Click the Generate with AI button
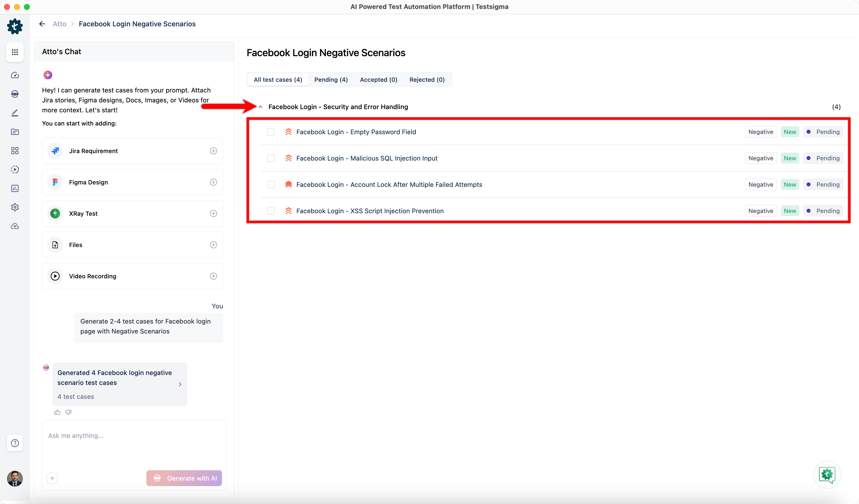 [184, 478]
